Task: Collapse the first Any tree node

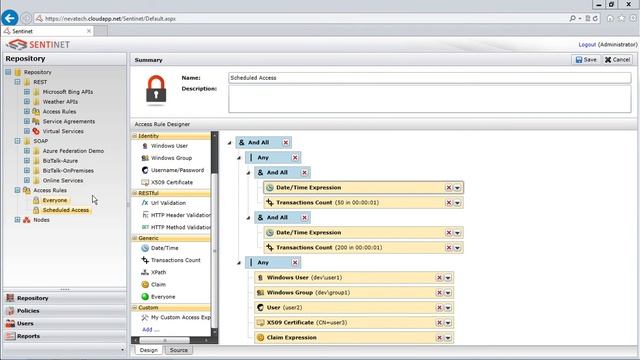Action: pos(239,158)
